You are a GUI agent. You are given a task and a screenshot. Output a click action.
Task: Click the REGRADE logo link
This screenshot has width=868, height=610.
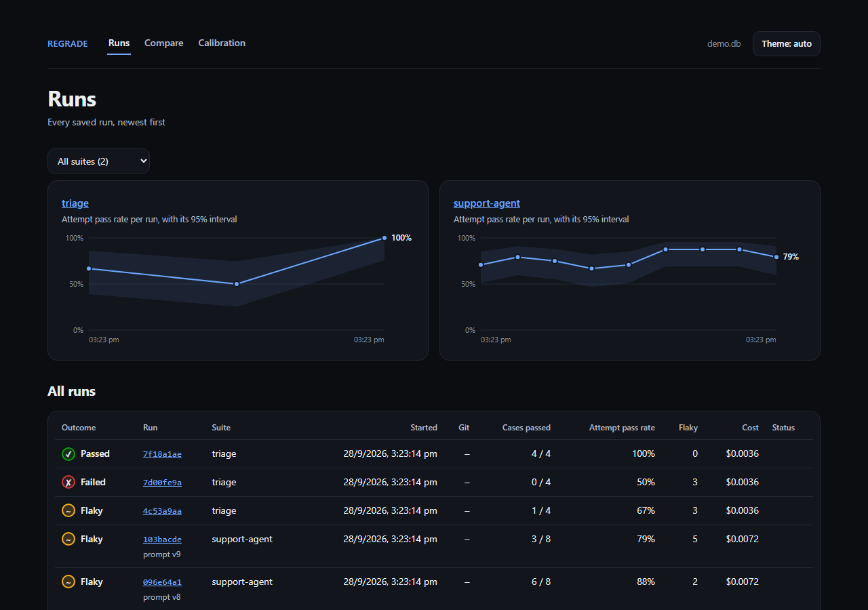pyautogui.click(x=68, y=44)
